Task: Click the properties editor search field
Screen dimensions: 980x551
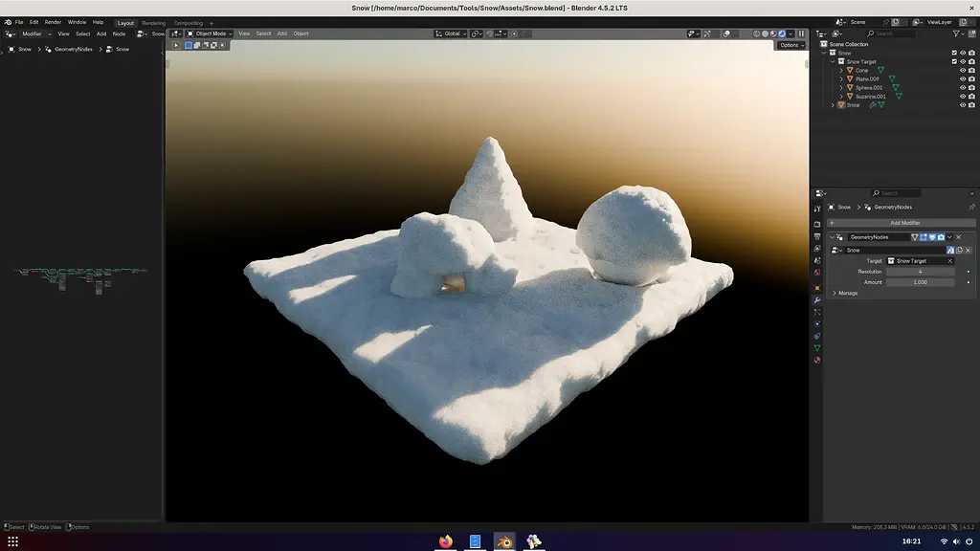Action: (896, 193)
